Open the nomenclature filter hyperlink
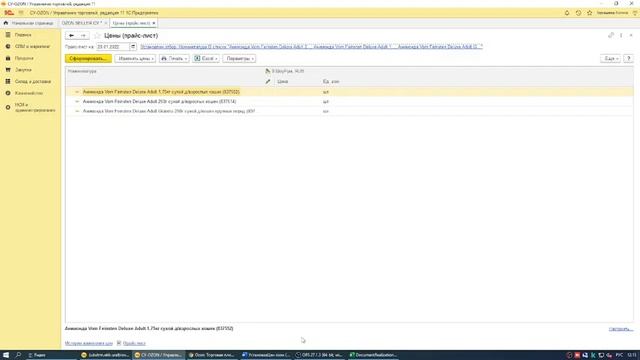 click(311, 47)
